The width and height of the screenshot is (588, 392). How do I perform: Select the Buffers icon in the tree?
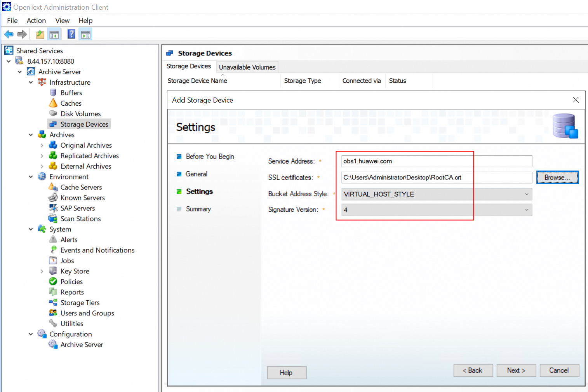coord(53,92)
